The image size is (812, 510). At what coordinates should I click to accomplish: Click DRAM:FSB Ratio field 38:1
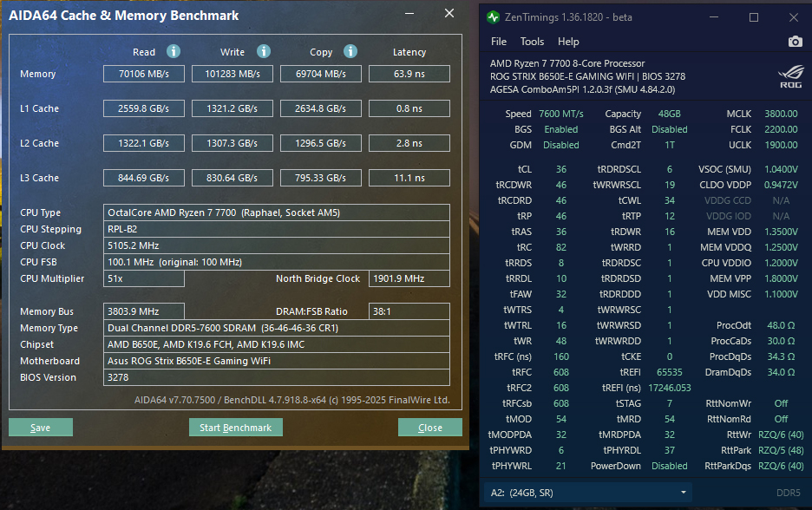coord(409,311)
